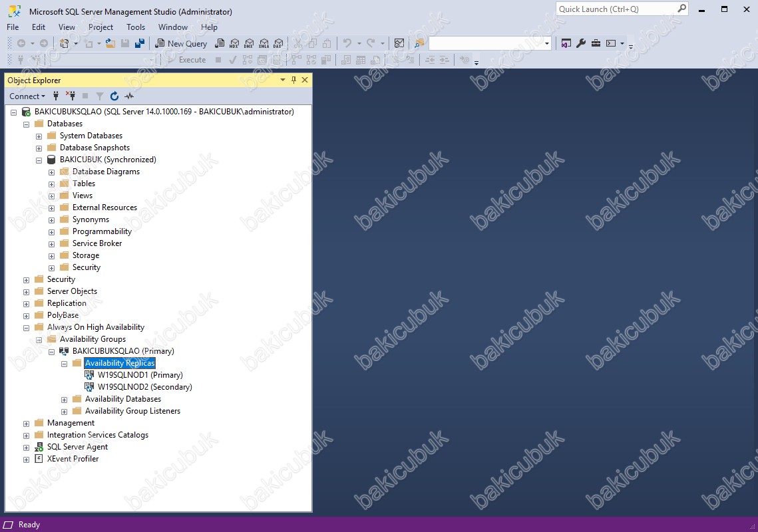This screenshot has width=758, height=532.
Task: Select the Database Diagrams folder
Action: click(106, 172)
